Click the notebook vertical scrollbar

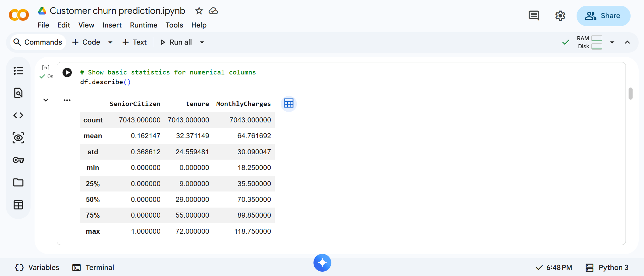click(x=631, y=94)
